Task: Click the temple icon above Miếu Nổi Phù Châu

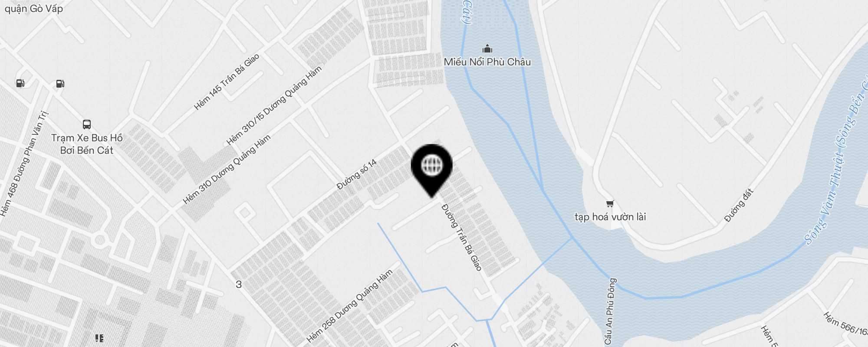Action: [487, 48]
